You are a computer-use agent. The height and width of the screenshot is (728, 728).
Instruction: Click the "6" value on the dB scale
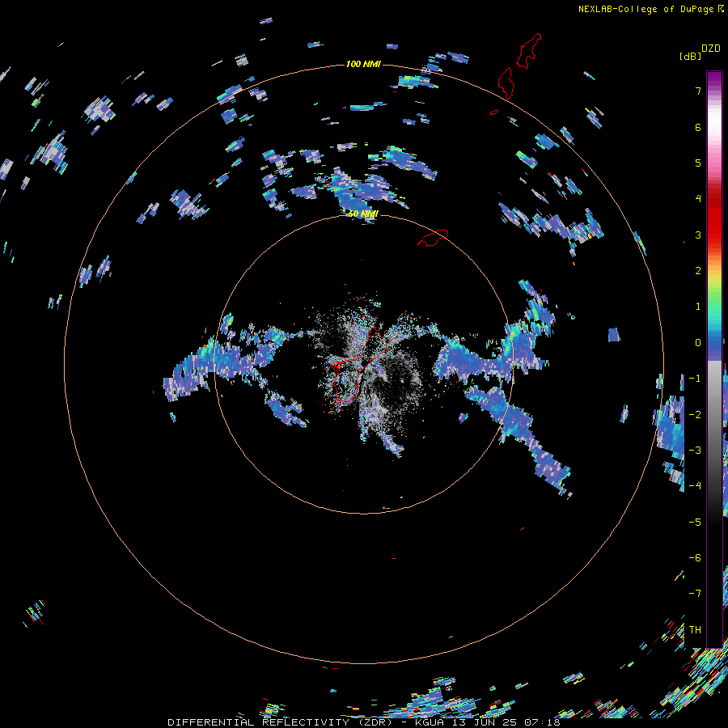(698, 127)
